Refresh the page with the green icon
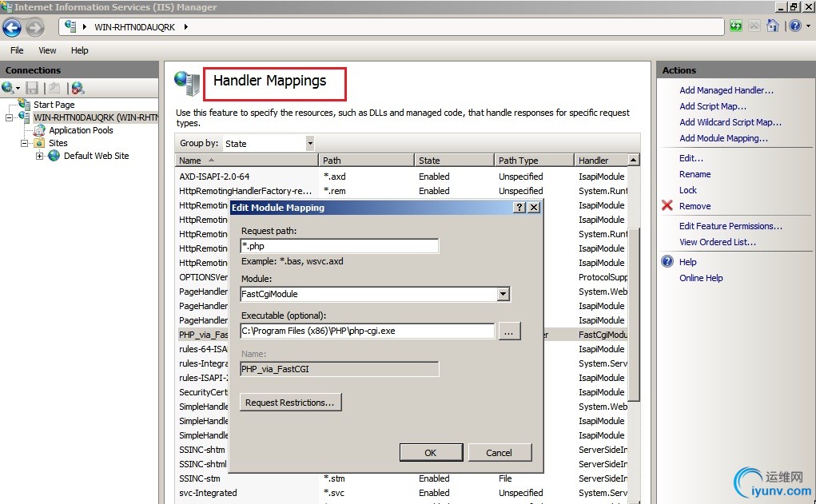Screen dimensions: 816x504 [x=736, y=26]
